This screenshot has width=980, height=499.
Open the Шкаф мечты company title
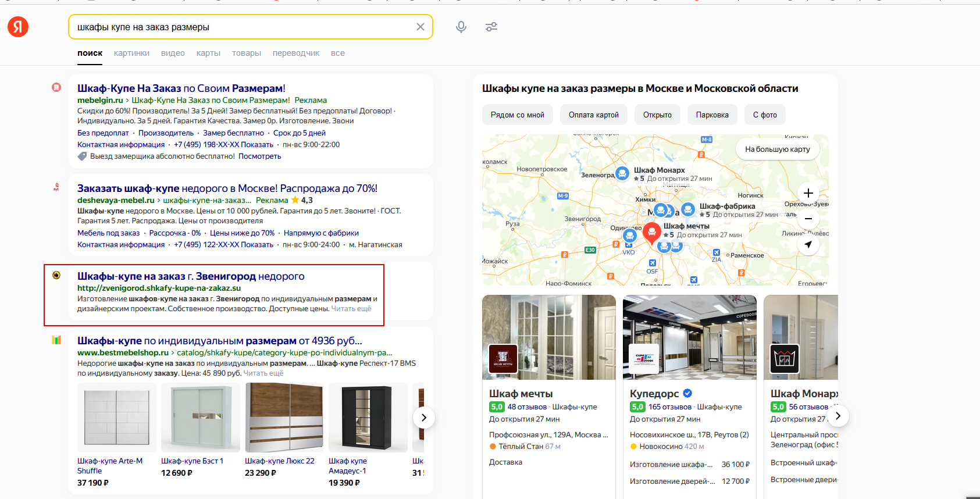tap(521, 394)
